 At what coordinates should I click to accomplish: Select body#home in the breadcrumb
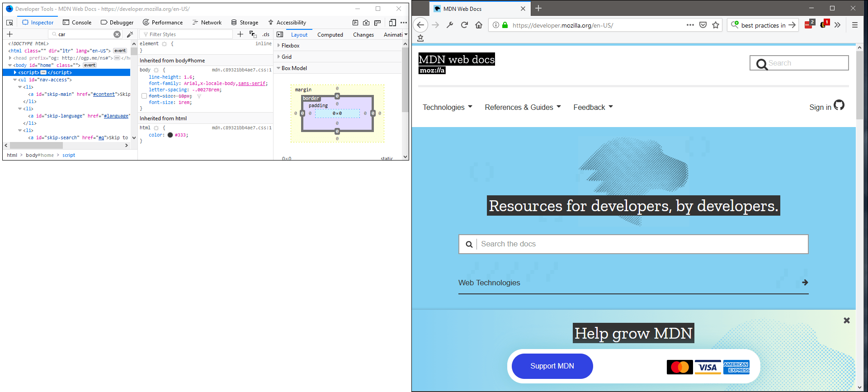40,155
